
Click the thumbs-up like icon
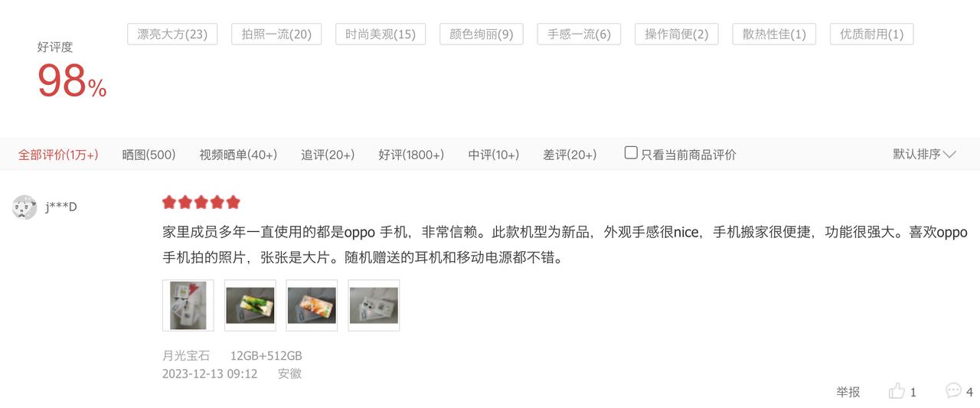(x=897, y=391)
